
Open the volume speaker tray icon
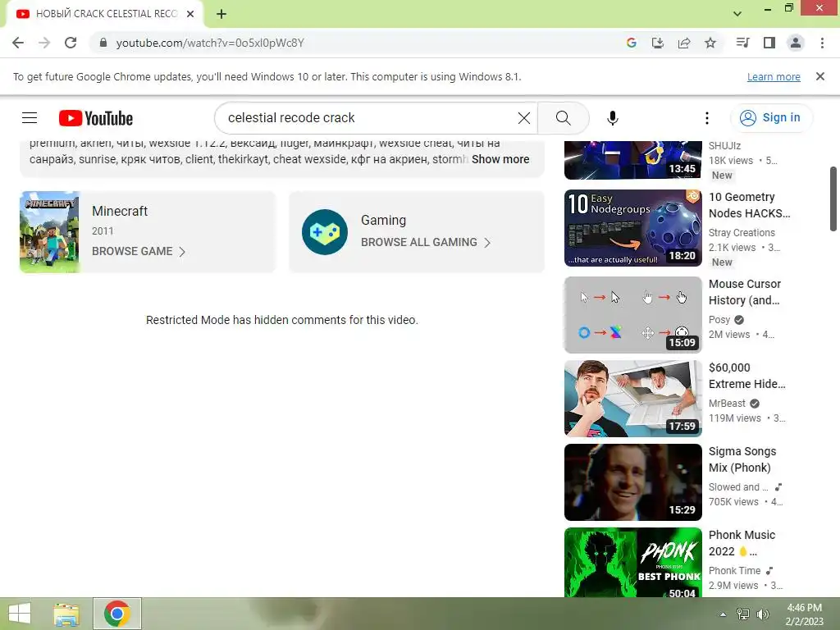tap(762, 614)
